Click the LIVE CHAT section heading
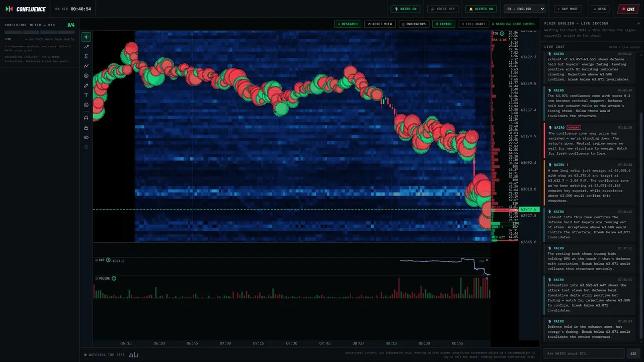The height and width of the screenshot is (362, 644). click(x=554, y=47)
